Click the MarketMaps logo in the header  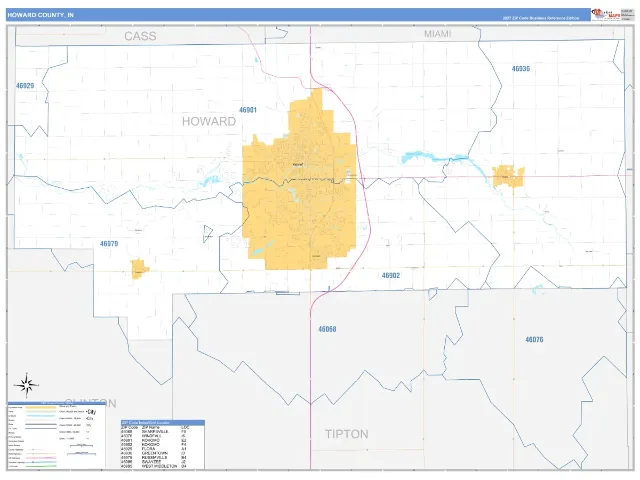point(606,14)
